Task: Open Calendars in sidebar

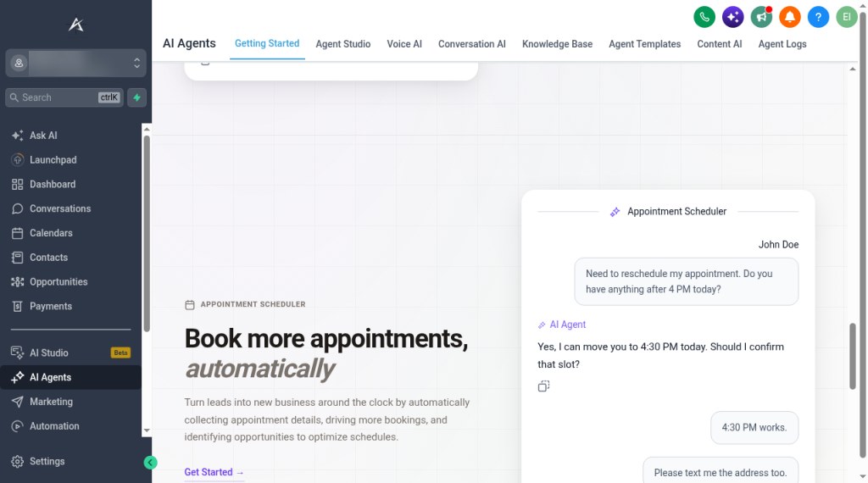Action: click(x=71, y=233)
